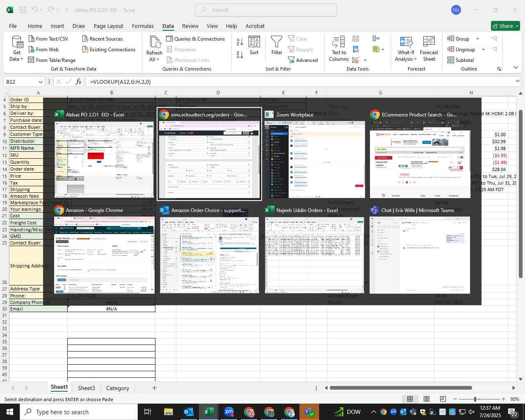Expand the Name Box dropdown

(40, 82)
